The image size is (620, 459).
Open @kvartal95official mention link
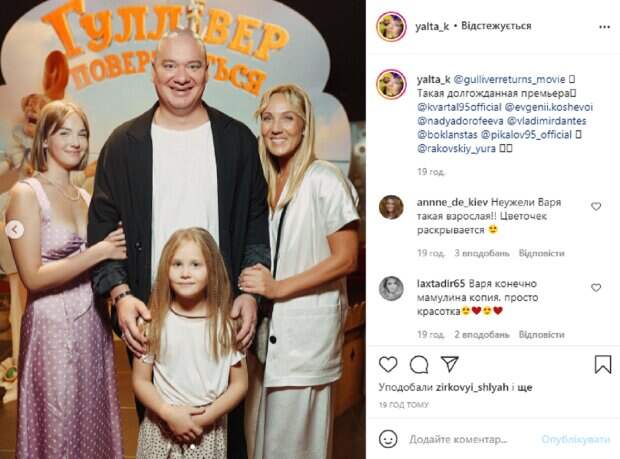[459, 107]
